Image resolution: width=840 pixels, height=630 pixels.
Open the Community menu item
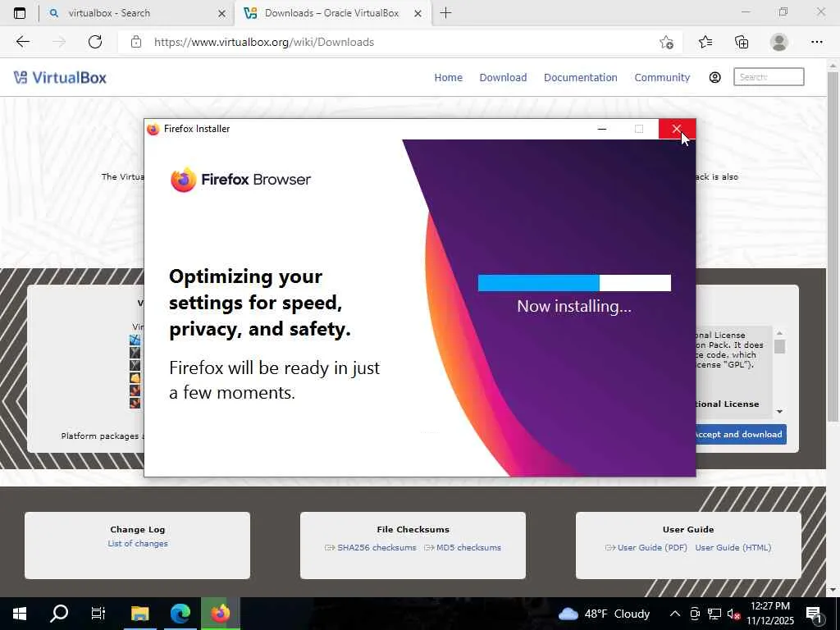tap(662, 78)
